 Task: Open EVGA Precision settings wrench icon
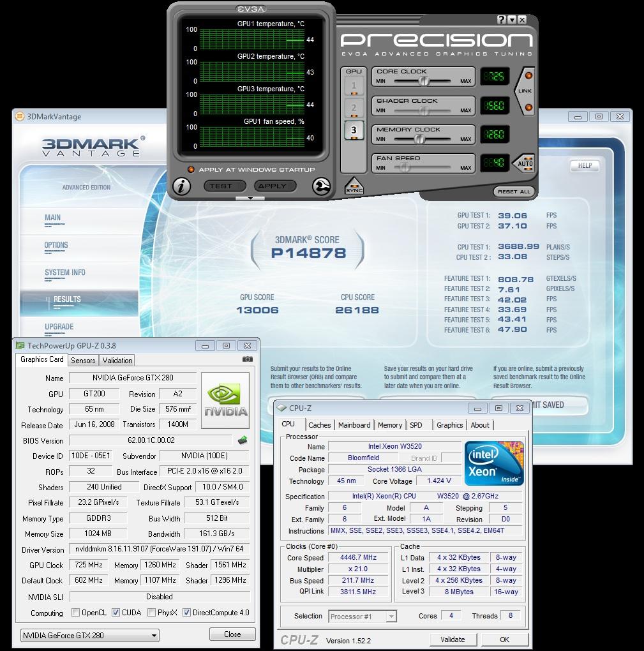tap(322, 186)
